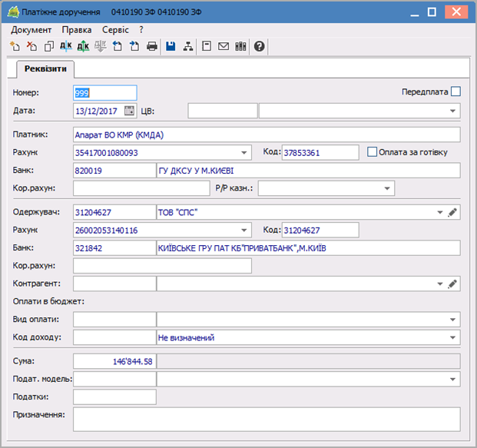Enable the Передплата checkbox
Viewport: 477px width, 448px height.
pos(455,91)
